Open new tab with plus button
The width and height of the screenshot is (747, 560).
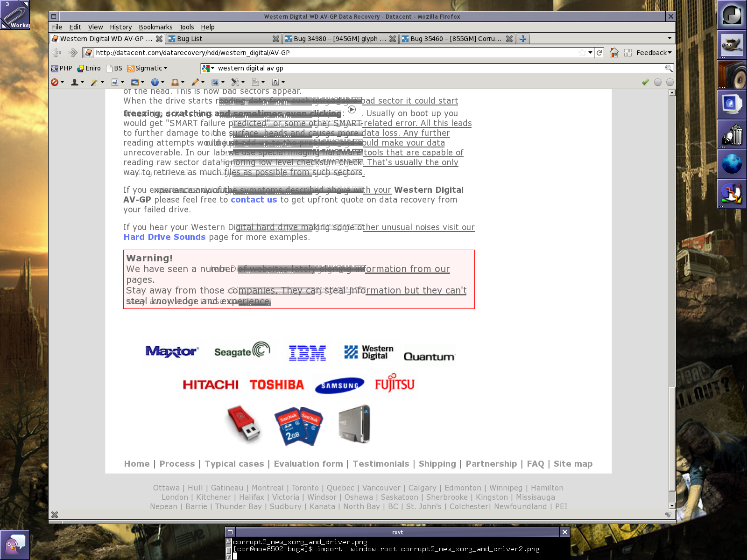pos(523,39)
